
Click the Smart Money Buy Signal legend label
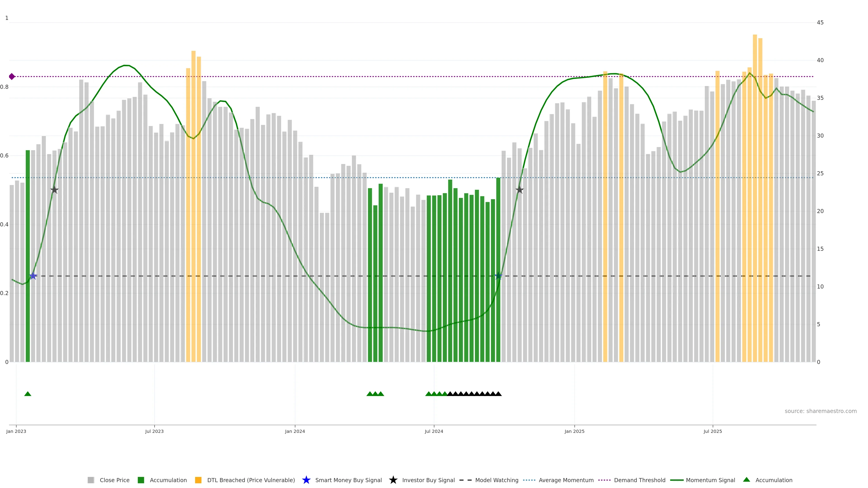[x=348, y=480]
